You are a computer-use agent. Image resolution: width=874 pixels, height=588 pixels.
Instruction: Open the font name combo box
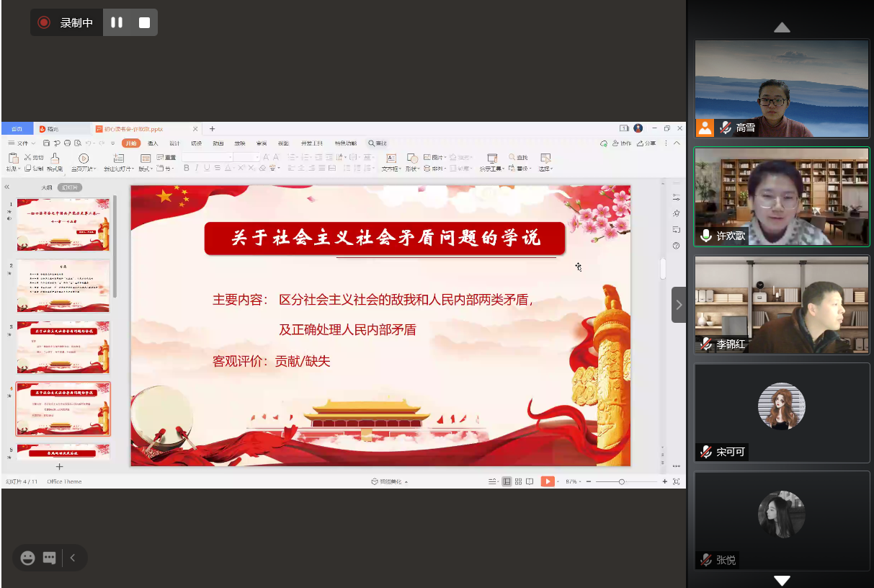208,157
